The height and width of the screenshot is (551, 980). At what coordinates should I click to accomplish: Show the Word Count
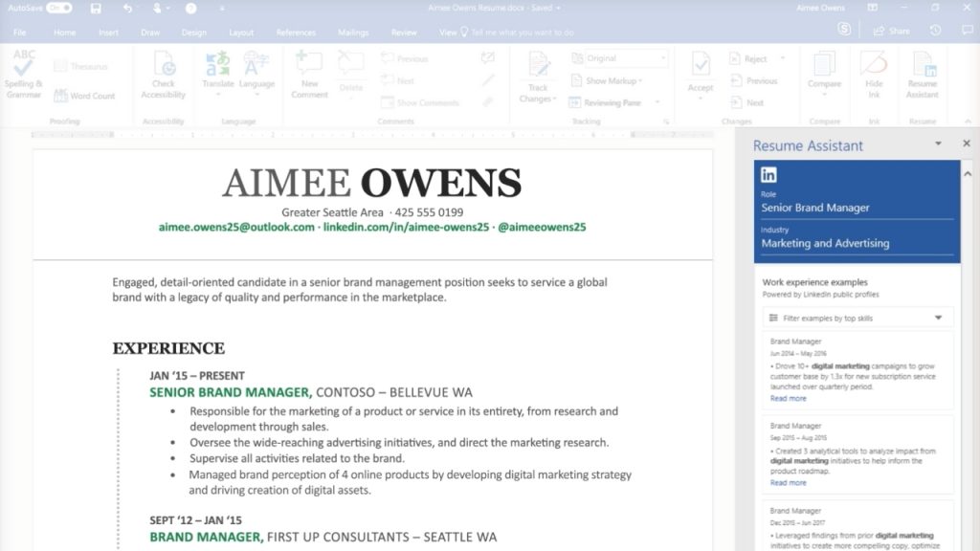(84, 96)
